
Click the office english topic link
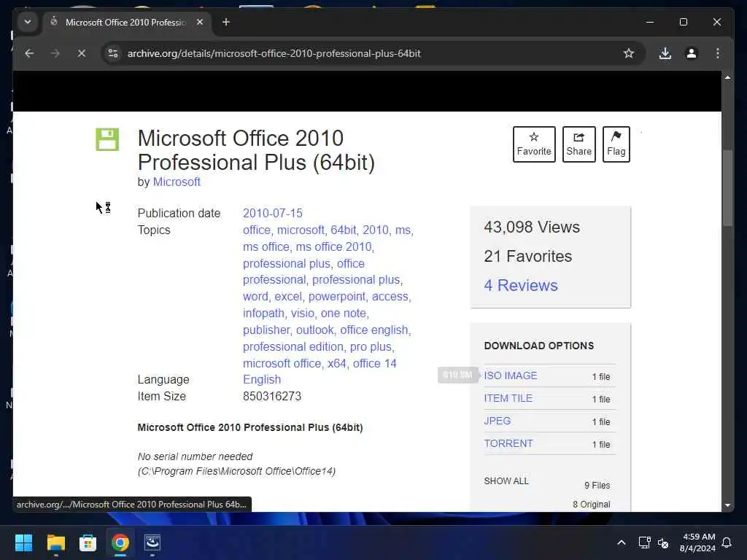click(374, 330)
